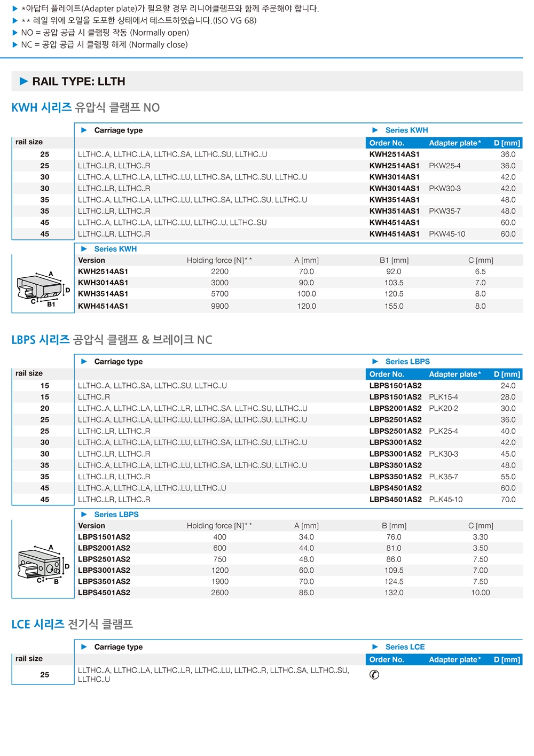Click the Version header in Series KWH
Screen dimensions: 534x756
92,261
